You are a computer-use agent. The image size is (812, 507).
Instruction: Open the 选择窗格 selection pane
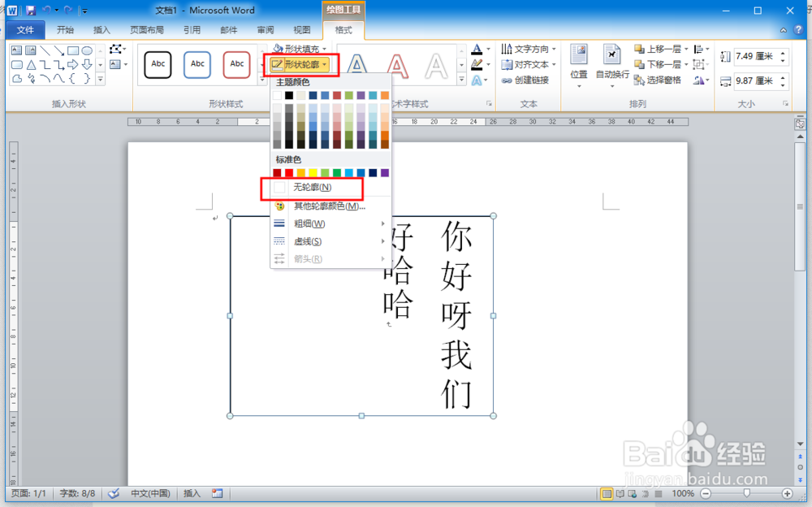(661, 79)
